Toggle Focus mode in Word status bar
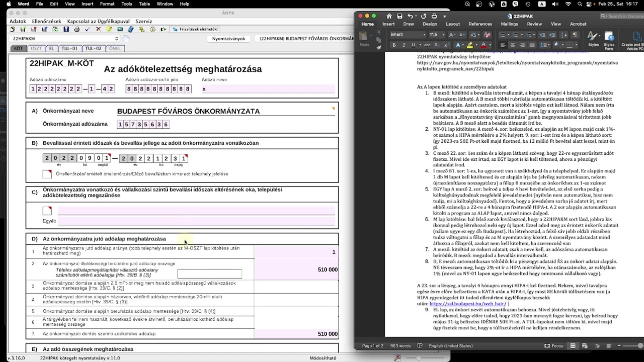The height and width of the screenshot is (362, 644). (554, 346)
